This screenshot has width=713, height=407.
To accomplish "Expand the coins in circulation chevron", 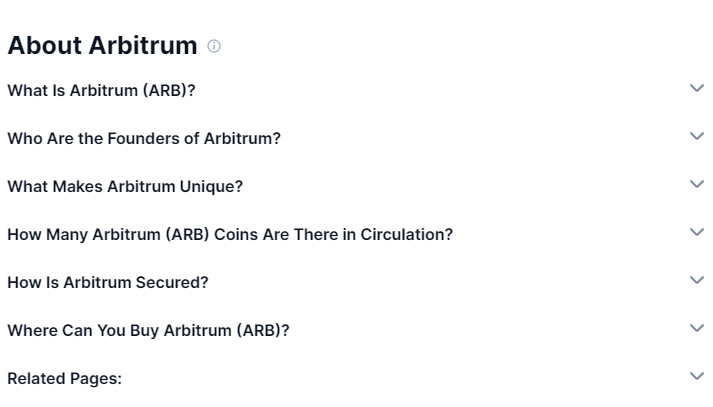I will tap(697, 233).
